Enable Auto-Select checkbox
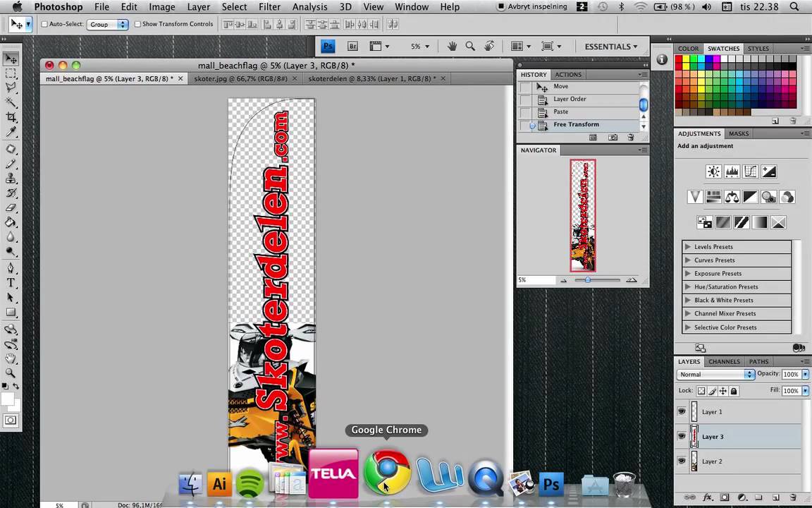Viewport: 812px width, 508px height. [44, 25]
